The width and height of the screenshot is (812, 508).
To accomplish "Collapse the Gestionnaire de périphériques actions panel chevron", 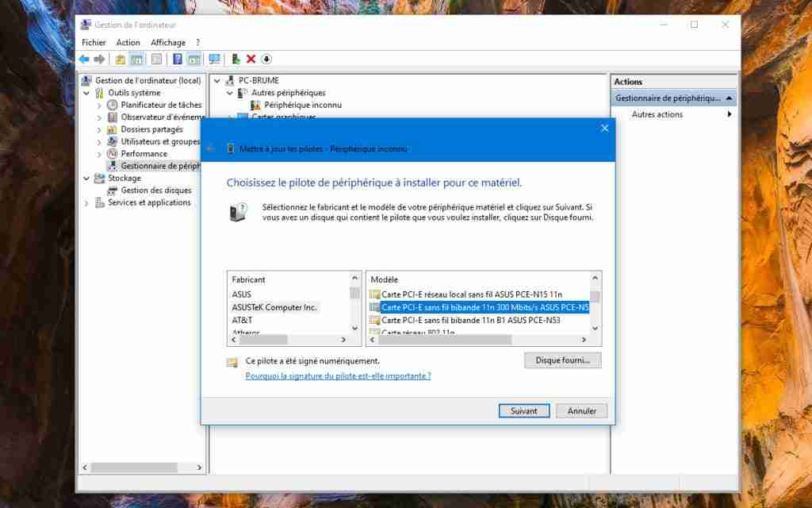I will (x=728, y=97).
